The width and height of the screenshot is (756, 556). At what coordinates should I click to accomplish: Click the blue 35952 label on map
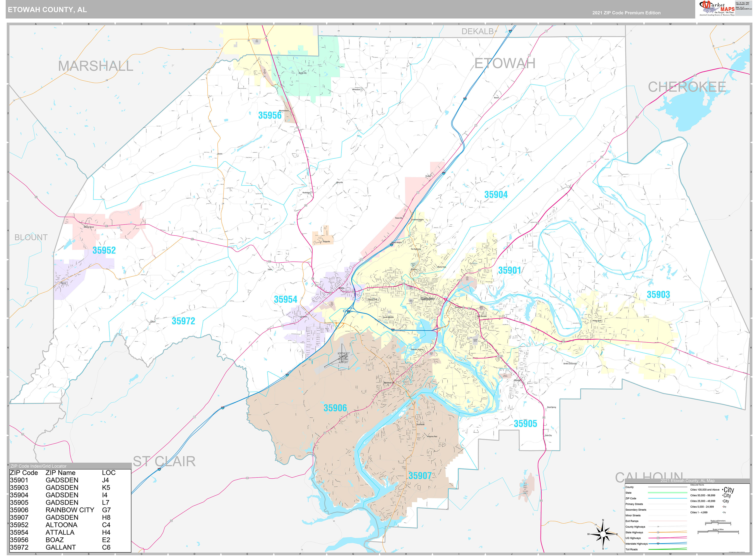(104, 250)
